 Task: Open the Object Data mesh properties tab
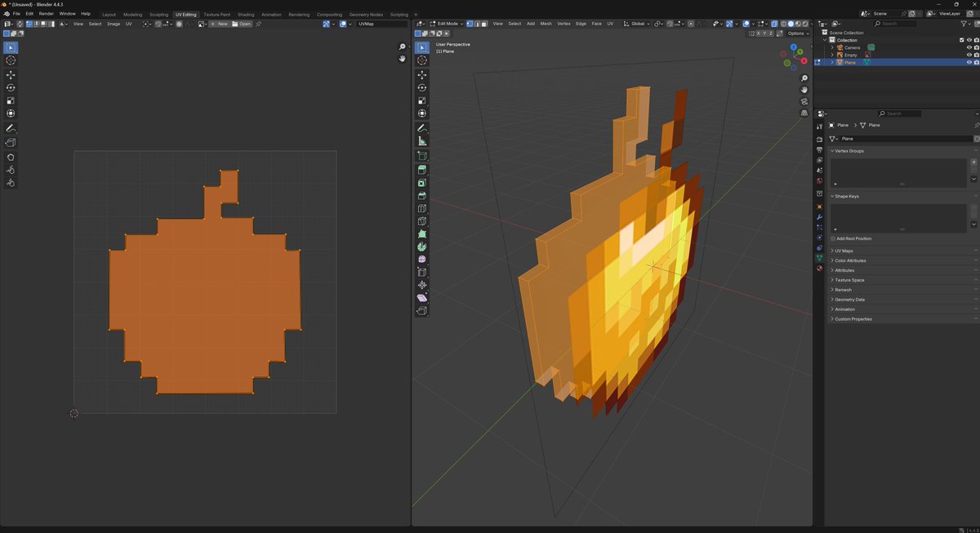pyautogui.click(x=819, y=257)
